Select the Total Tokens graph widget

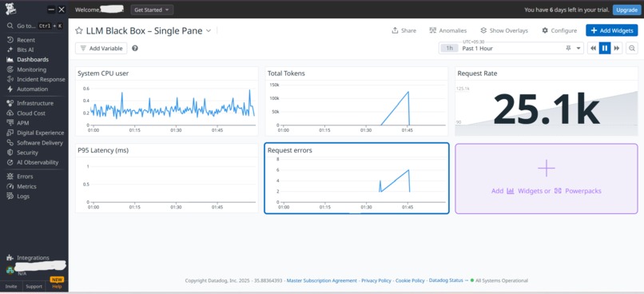pyautogui.click(x=356, y=101)
